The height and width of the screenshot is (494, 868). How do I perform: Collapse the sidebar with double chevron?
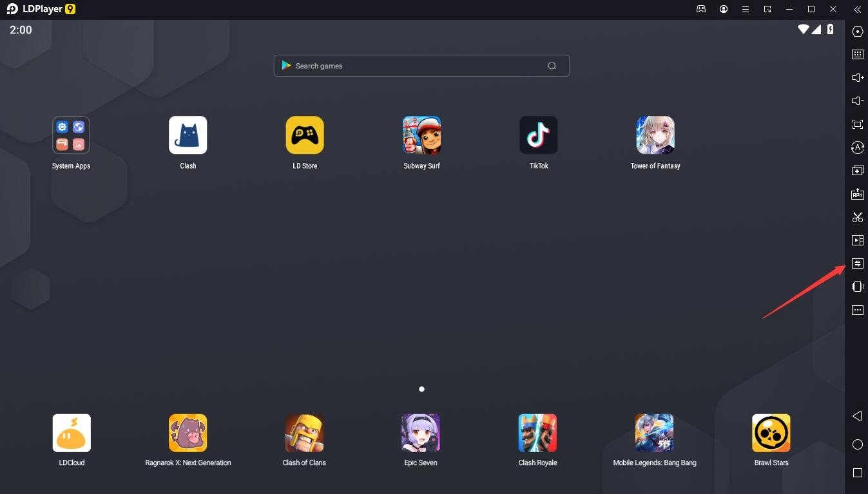857,9
